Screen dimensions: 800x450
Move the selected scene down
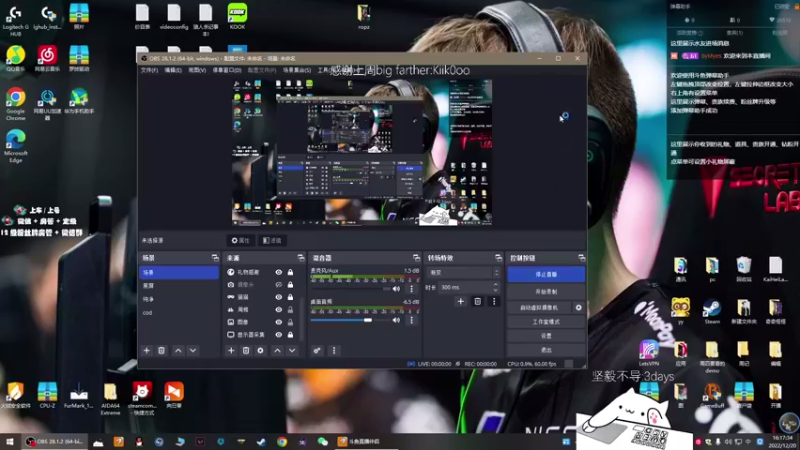[193, 351]
